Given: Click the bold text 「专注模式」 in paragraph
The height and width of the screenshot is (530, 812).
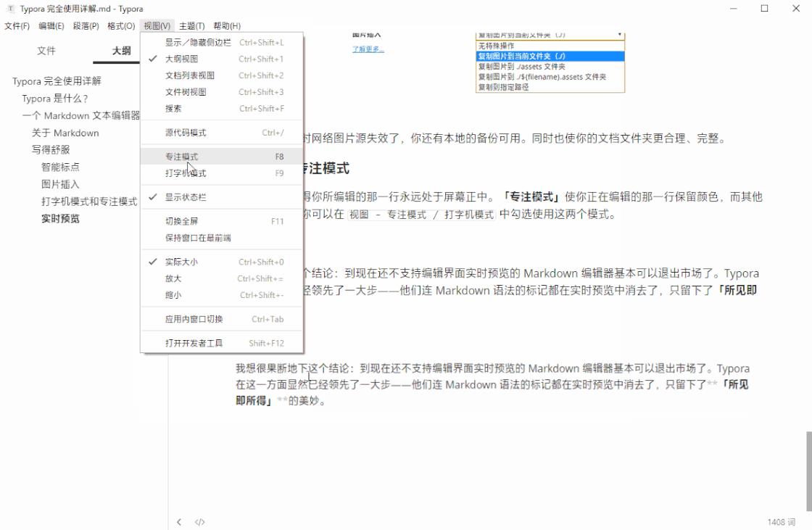Looking at the screenshot, I should coord(531,197).
